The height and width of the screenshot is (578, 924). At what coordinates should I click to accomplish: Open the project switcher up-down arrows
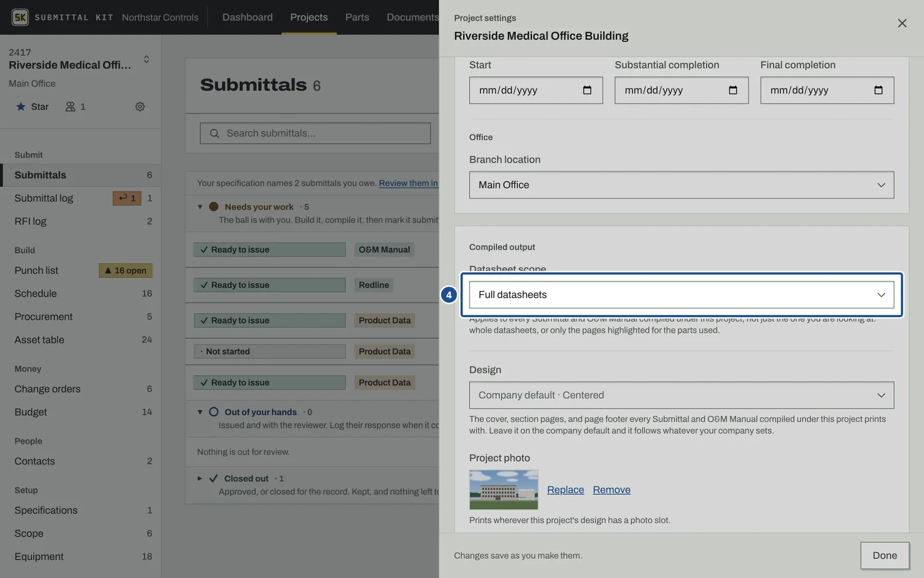pyautogui.click(x=146, y=59)
